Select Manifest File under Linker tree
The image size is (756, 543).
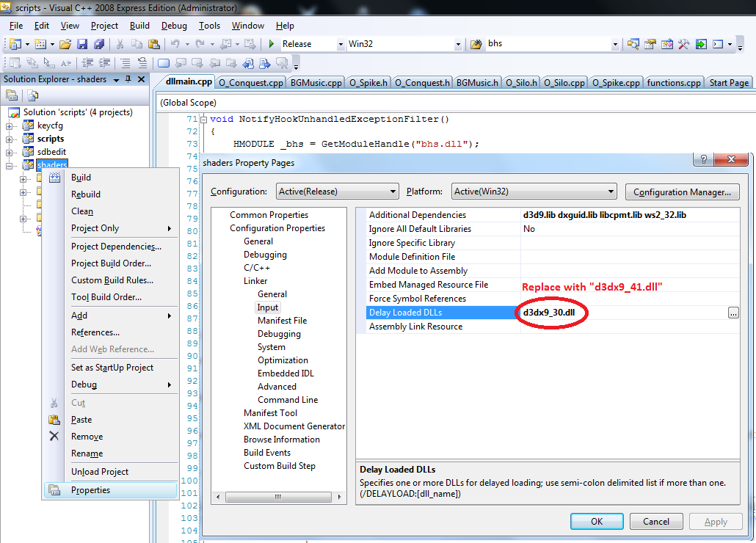[282, 321]
